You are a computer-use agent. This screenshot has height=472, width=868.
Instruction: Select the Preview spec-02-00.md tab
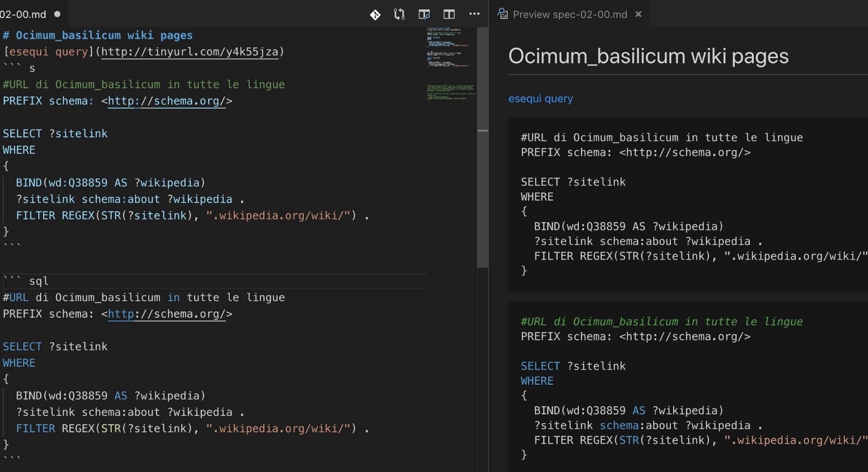point(569,15)
